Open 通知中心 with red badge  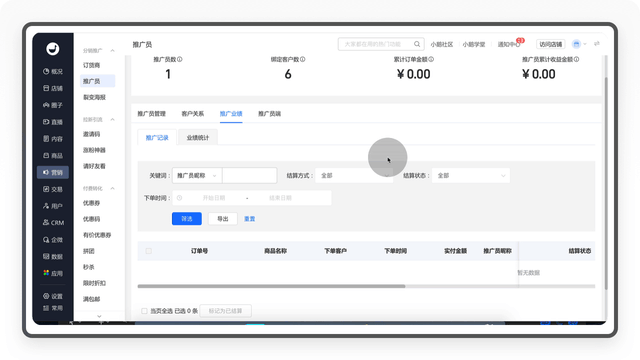[x=510, y=44]
